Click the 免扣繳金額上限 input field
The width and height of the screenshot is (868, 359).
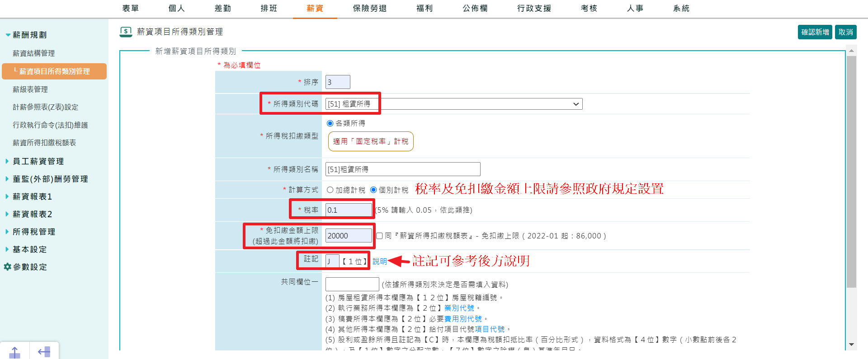click(349, 236)
